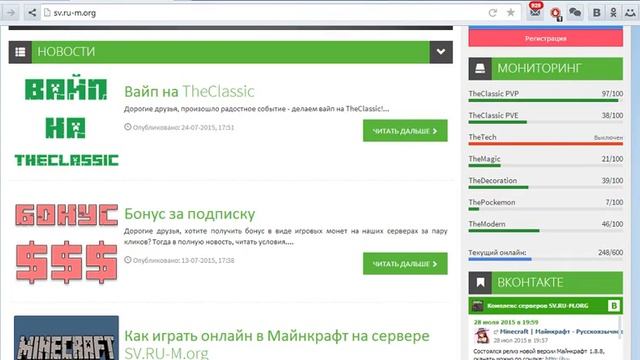640x360 pixels.
Task: Click the ВАЙП НА THECLASSIC pixel image
Action: tap(66, 121)
